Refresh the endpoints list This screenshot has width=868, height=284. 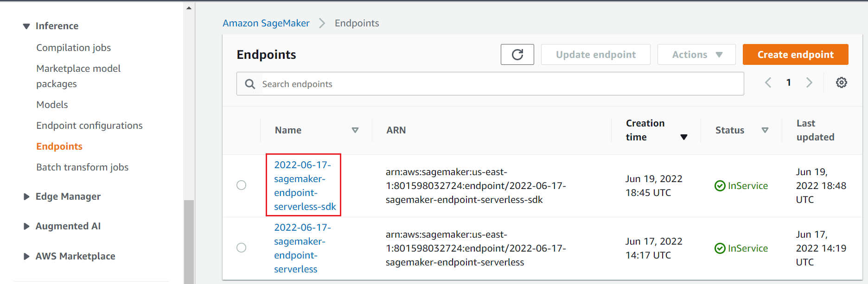pos(517,55)
